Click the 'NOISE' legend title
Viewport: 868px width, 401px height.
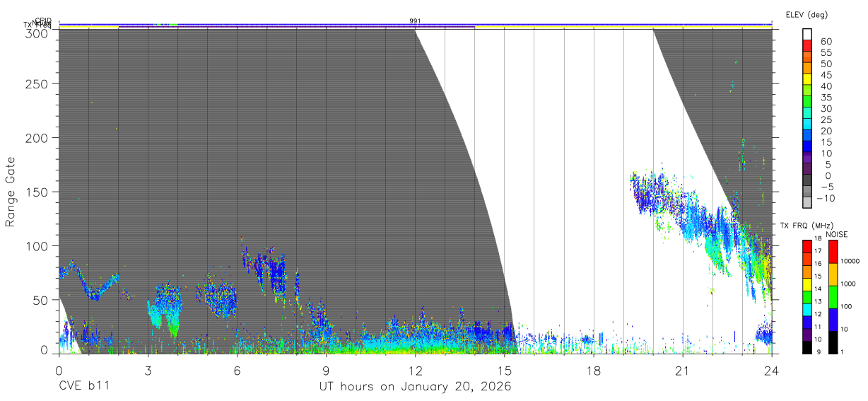[837, 234]
